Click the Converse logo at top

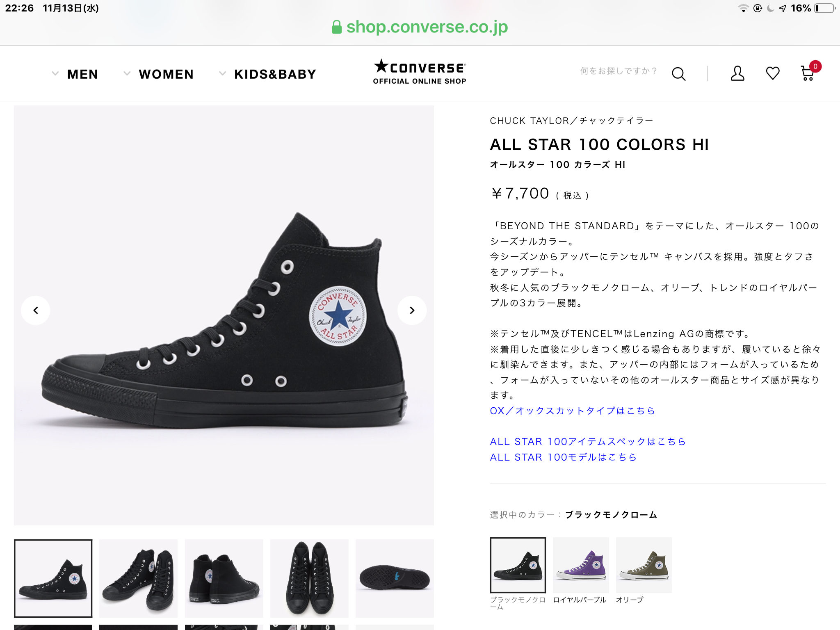(420, 72)
